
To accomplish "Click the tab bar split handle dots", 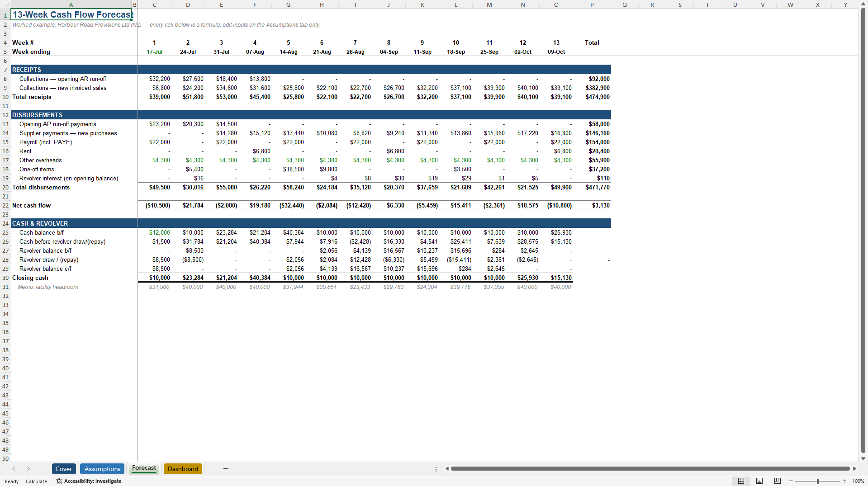I will click(x=436, y=469).
